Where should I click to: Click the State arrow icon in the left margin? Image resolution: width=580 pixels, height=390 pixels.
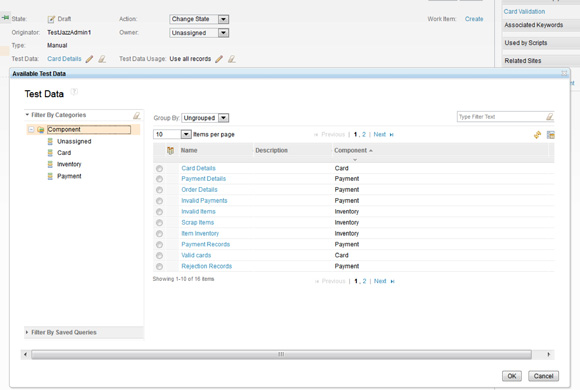point(5,17)
